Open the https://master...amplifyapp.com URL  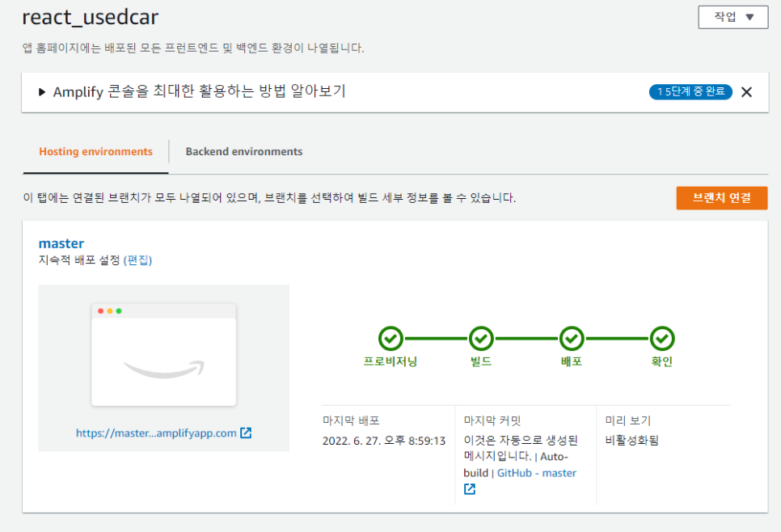(156, 433)
